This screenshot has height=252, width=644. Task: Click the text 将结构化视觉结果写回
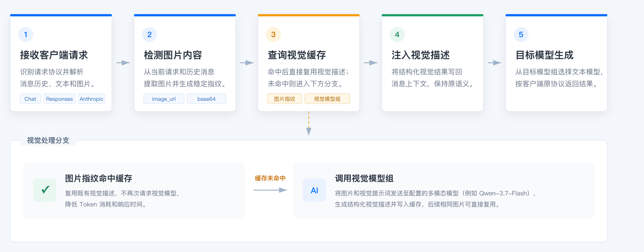(x=427, y=72)
